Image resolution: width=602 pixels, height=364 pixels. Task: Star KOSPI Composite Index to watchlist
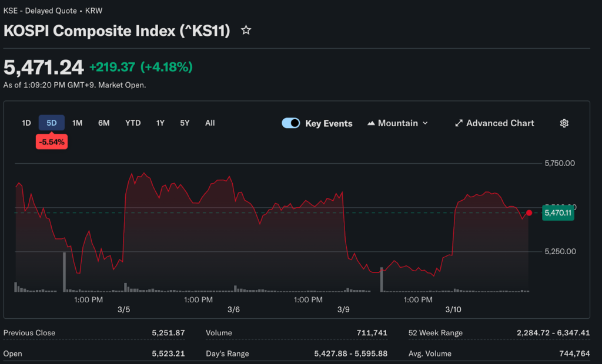(246, 30)
